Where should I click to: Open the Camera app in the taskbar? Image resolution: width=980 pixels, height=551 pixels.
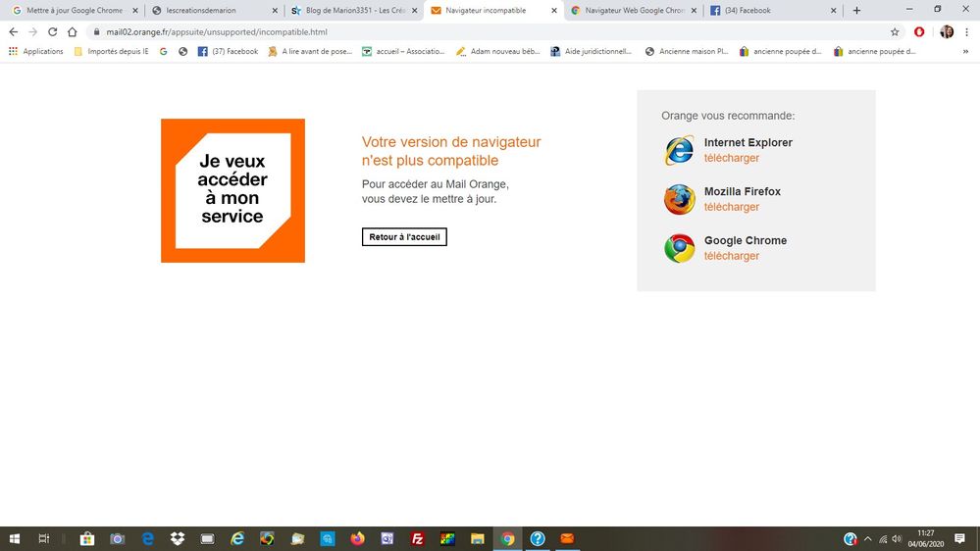coord(117,538)
